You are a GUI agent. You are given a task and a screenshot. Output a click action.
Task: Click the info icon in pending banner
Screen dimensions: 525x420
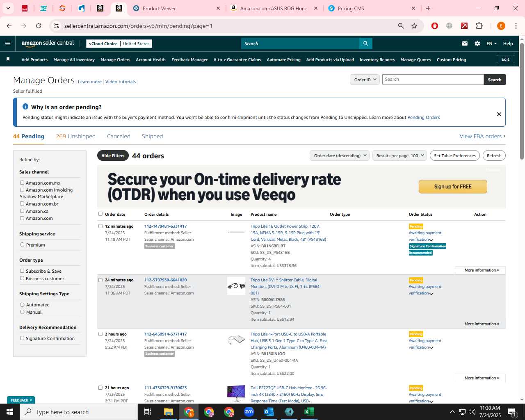point(25,107)
